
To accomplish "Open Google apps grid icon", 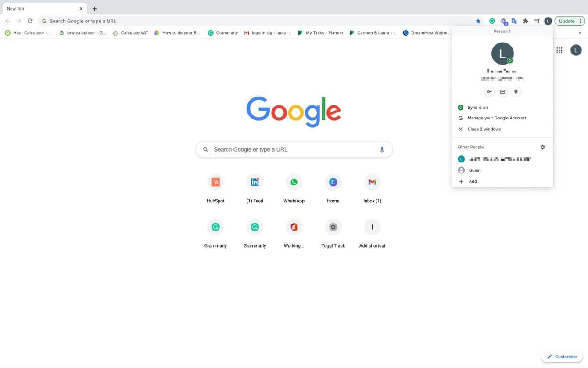I will [559, 50].
